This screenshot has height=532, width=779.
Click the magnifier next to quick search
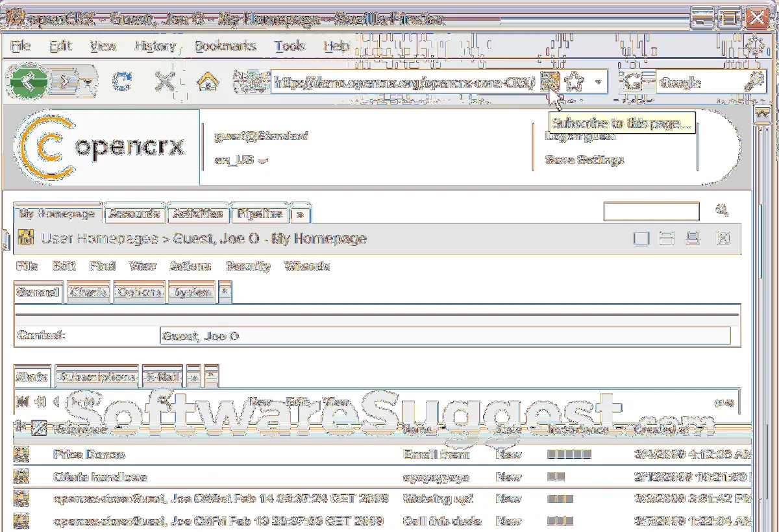pos(721,210)
